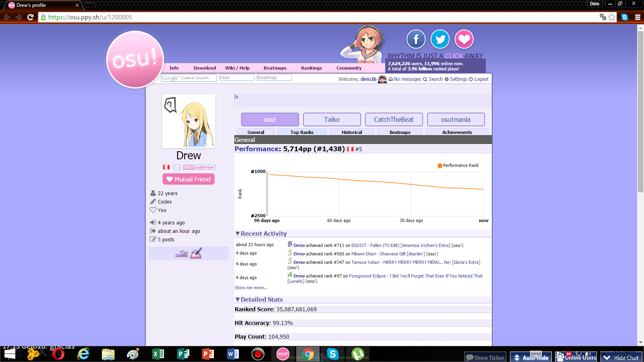This screenshot has width=644, height=362.
Task: Open the Info menu
Action: tap(174, 68)
